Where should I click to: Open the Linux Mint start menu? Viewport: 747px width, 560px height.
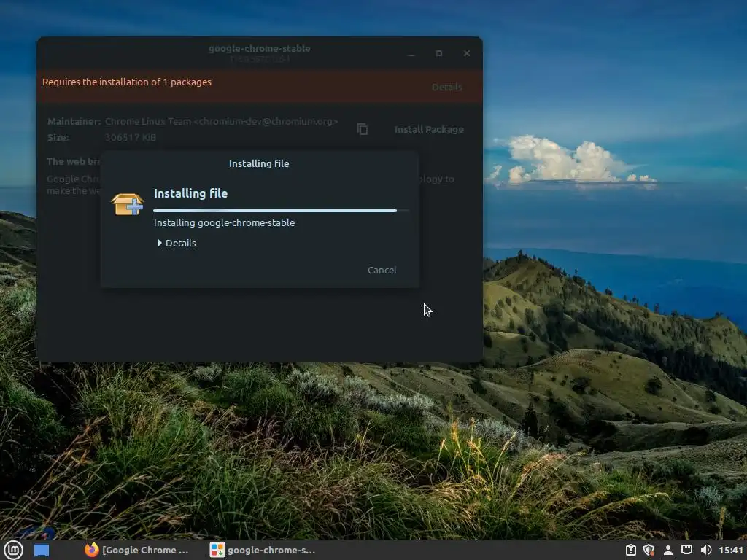point(13,550)
